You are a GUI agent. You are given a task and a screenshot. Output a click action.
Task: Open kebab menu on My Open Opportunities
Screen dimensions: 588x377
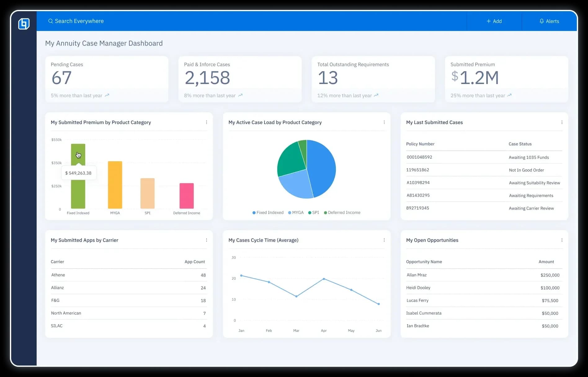coord(562,240)
